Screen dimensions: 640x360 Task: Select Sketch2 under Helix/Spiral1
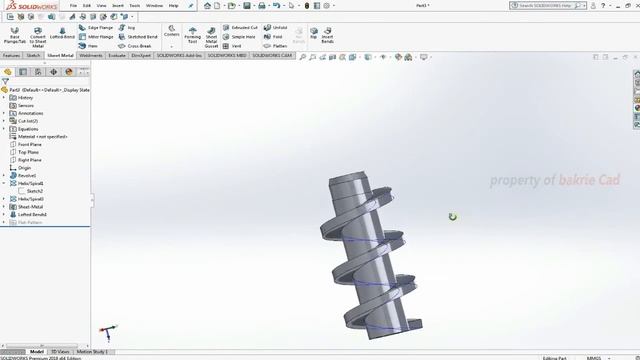[x=31, y=191]
